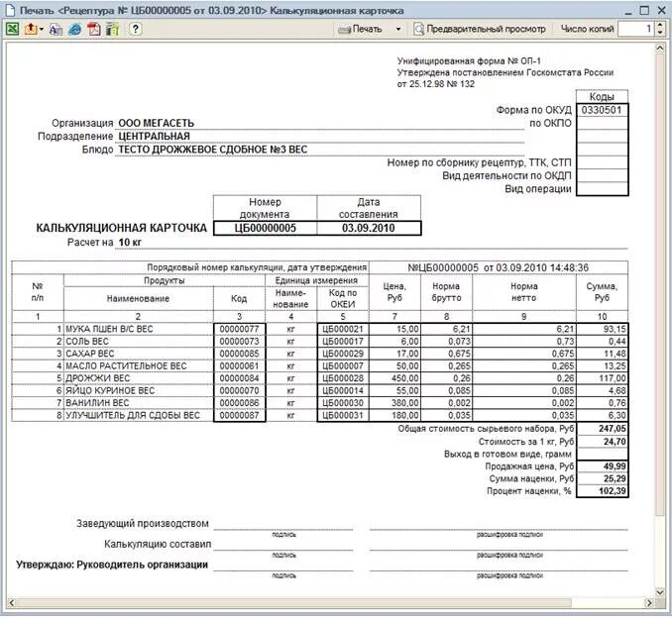
Task: Click the КАЛЬКУЛЯЦИОННАЯ КАРТОЧКА title
Action: [x=121, y=228]
